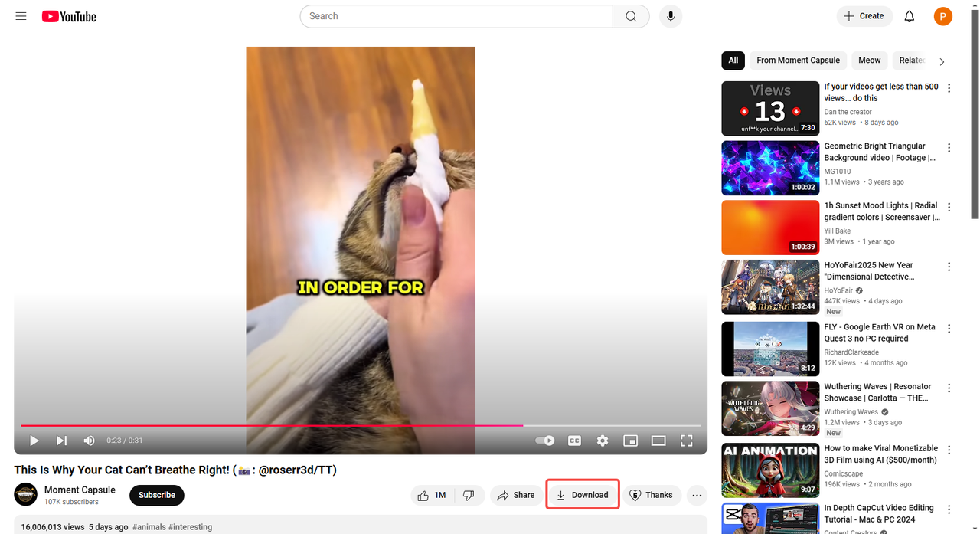Click the search magnifier button
The height and width of the screenshot is (534, 980).
631,16
